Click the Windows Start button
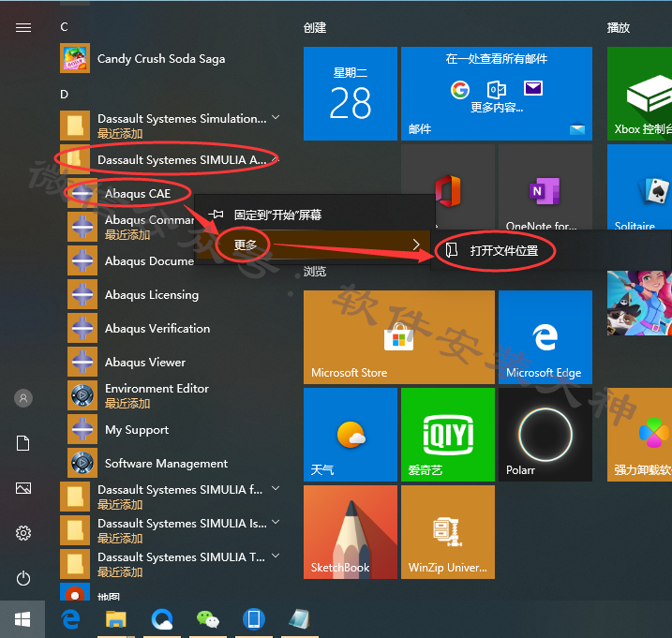This screenshot has height=638, width=672. pyautogui.click(x=22, y=619)
